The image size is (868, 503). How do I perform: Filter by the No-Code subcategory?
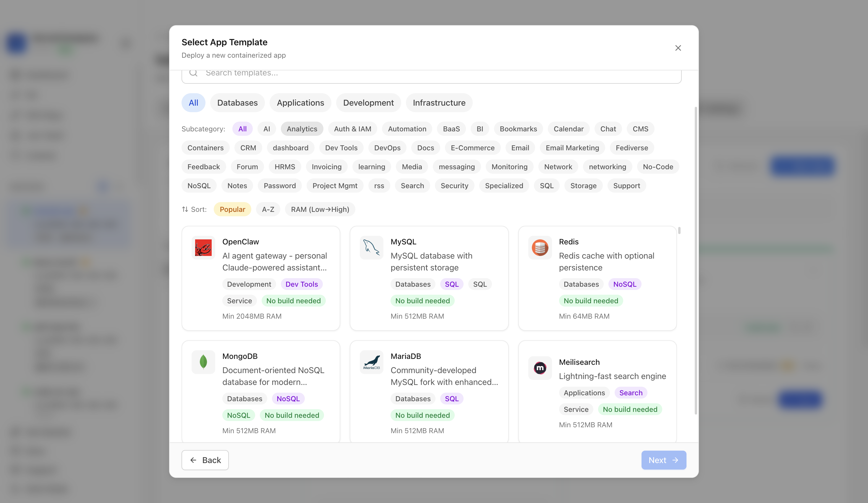pyautogui.click(x=658, y=167)
